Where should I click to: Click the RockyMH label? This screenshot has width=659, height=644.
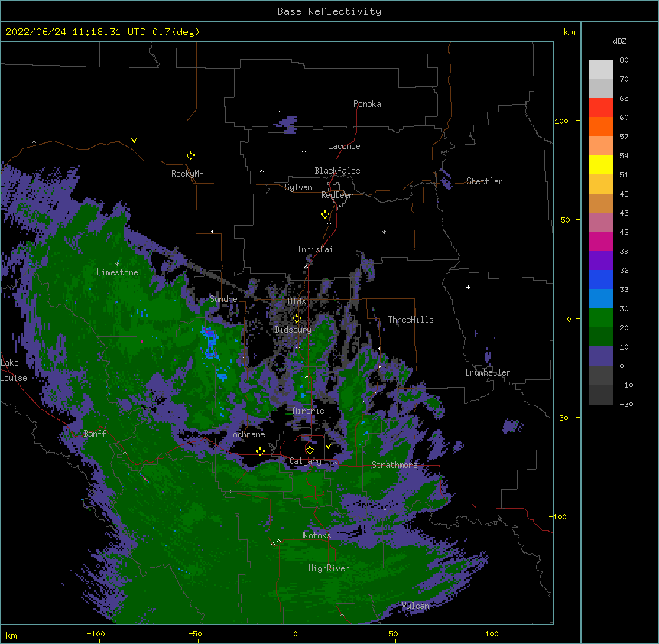click(187, 174)
